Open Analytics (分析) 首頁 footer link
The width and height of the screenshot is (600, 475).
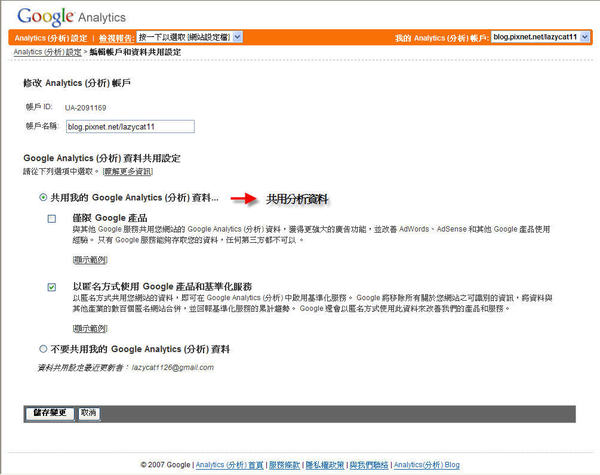230,465
